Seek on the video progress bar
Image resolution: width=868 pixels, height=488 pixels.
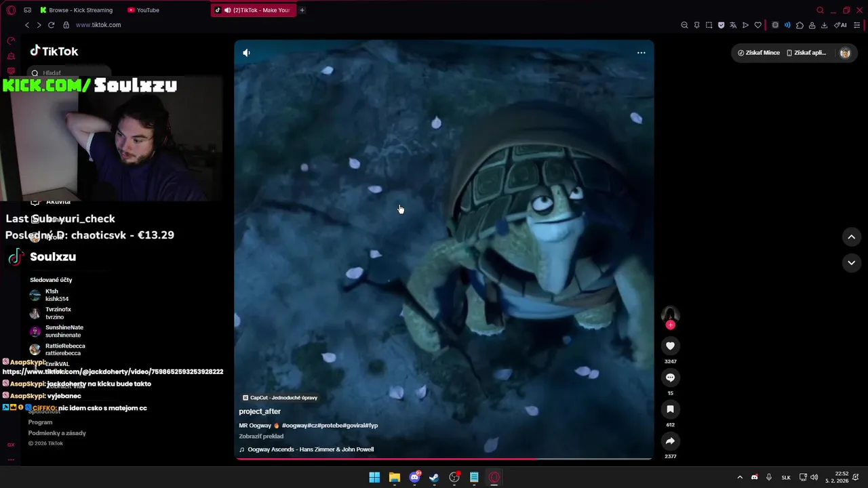tap(444, 459)
